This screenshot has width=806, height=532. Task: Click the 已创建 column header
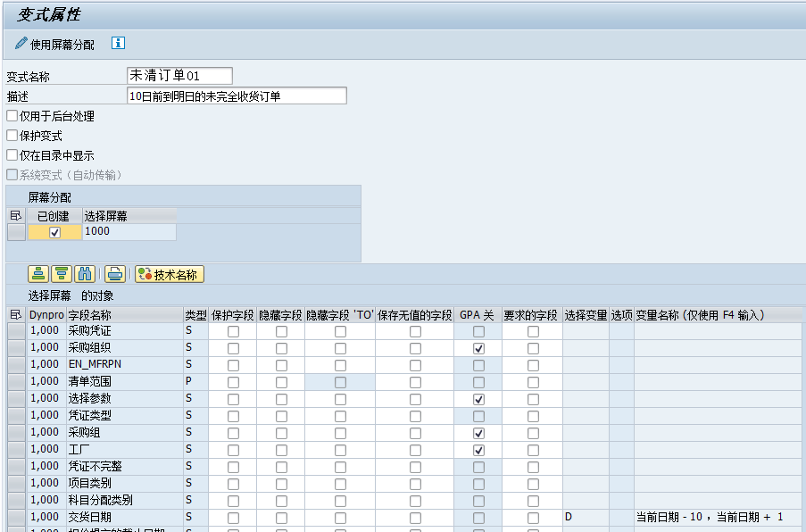54,216
